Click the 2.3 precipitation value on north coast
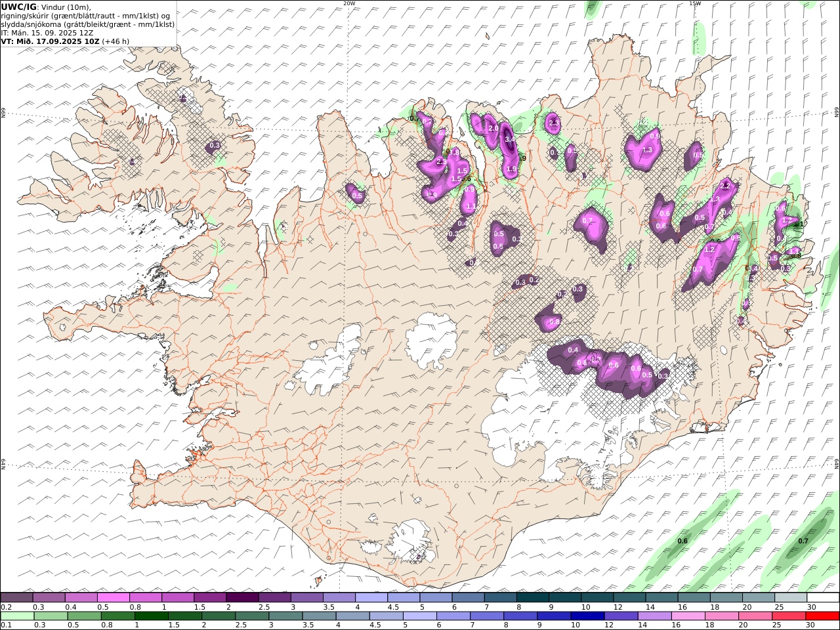This screenshot has width=840, height=630. pos(553,123)
